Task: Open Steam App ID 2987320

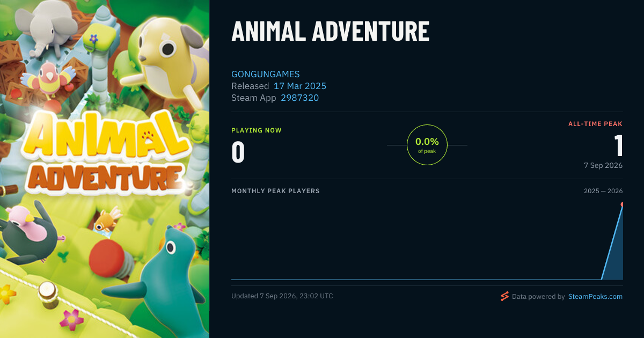Action: (x=299, y=98)
